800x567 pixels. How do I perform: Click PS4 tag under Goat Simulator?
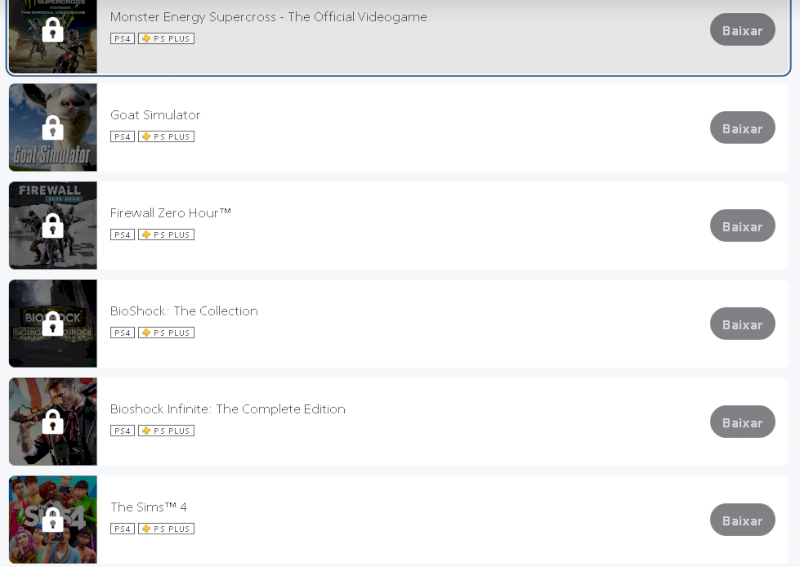coord(122,136)
